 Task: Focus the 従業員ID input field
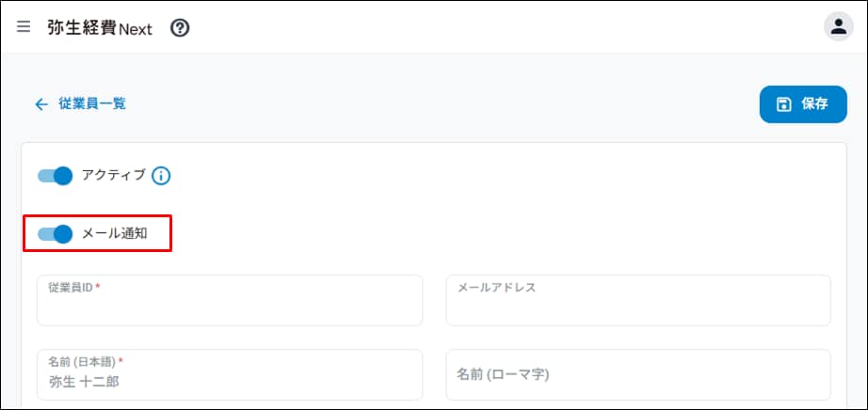pyautogui.click(x=229, y=307)
